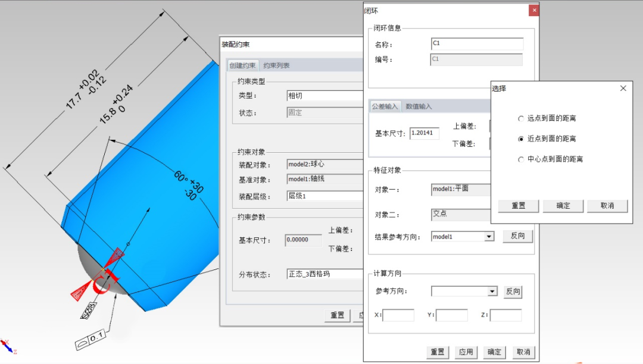Click the XYZ axis triad icon
Screen dimensions: 643x364
[7, 346]
